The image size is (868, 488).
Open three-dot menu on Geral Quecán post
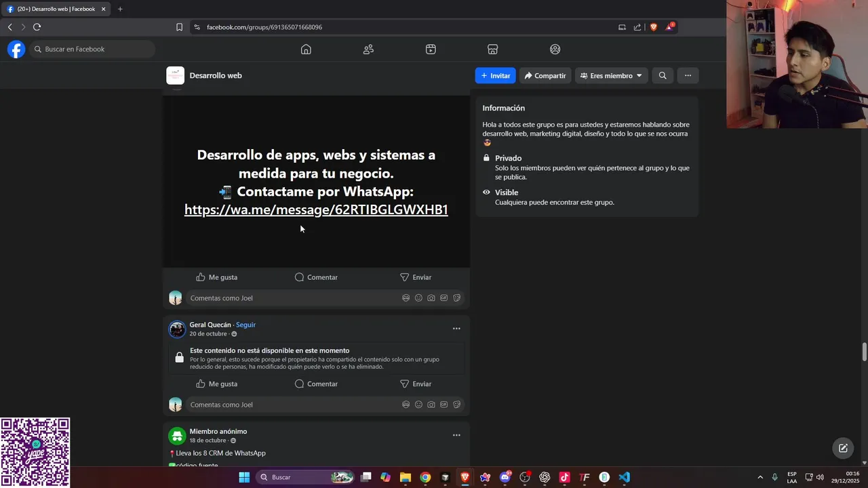[x=456, y=329]
